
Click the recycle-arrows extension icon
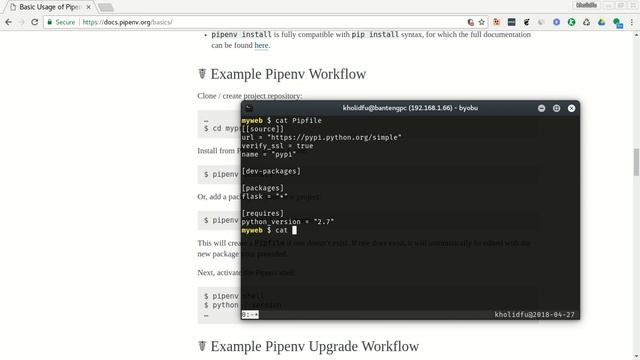(x=587, y=22)
